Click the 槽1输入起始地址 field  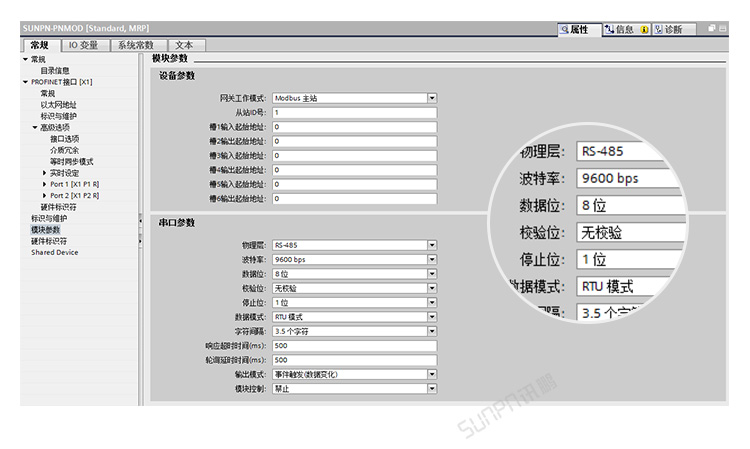tap(354, 127)
